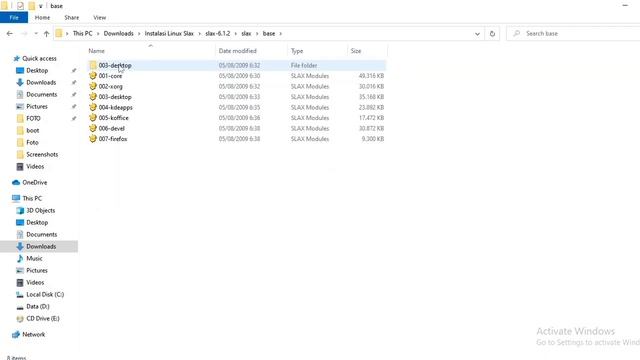Expand chevron after slax-6.1.2 in breadcrumb
Screen dimensions: 640x360
coord(236,33)
